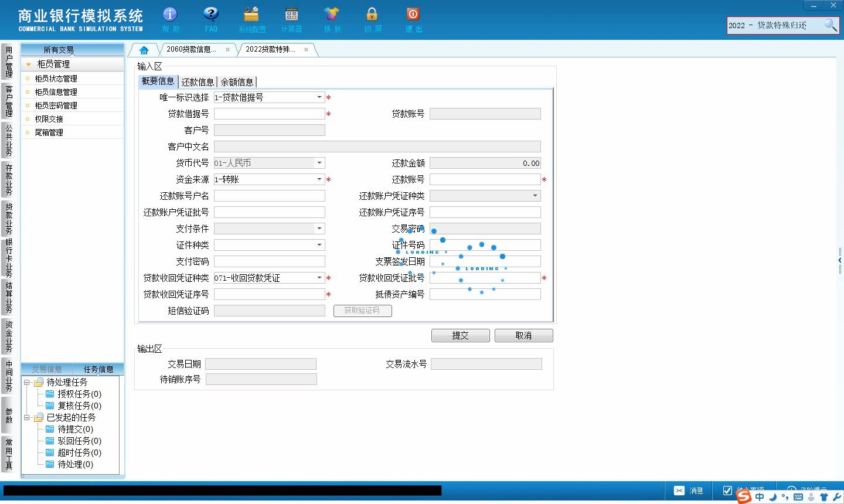The height and width of the screenshot is (504, 844).
Task: Open the 货币代号 dropdown
Action: tap(319, 163)
